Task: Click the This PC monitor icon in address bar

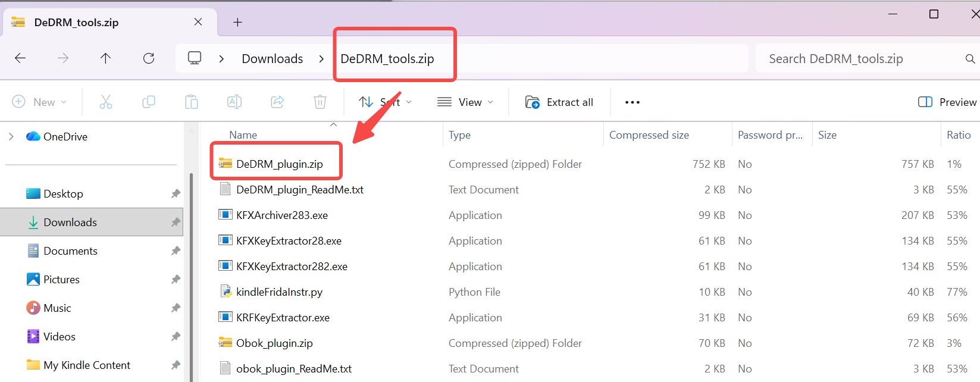Action: click(195, 58)
